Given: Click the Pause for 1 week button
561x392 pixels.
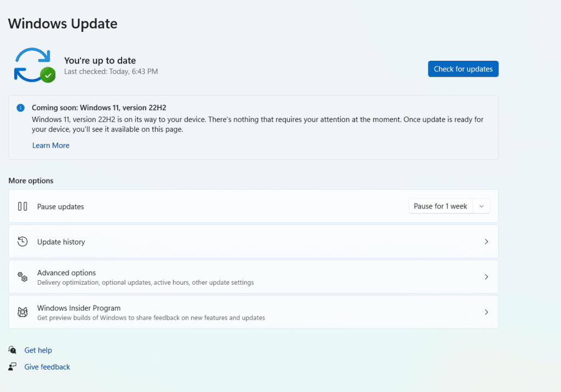Looking at the screenshot, I should pos(440,206).
